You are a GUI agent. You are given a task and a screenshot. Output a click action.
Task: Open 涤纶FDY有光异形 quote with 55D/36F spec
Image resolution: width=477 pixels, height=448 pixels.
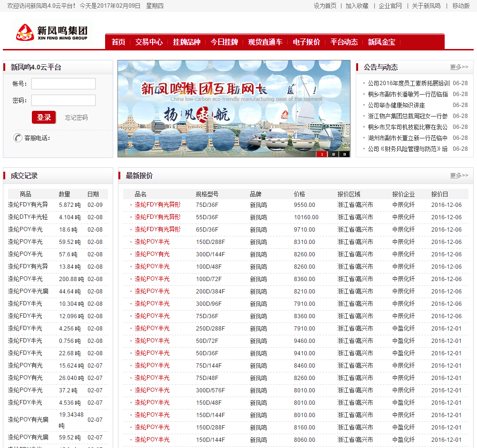click(x=157, y=217)
